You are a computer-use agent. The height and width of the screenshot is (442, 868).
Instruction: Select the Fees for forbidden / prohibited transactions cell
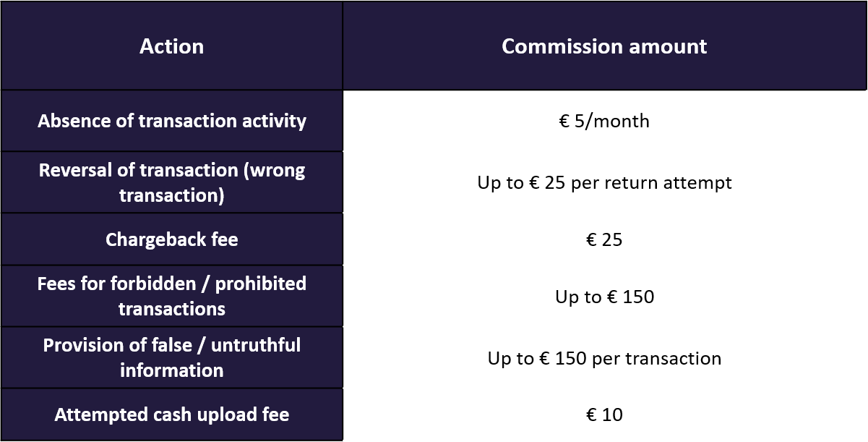pos(171,296)
